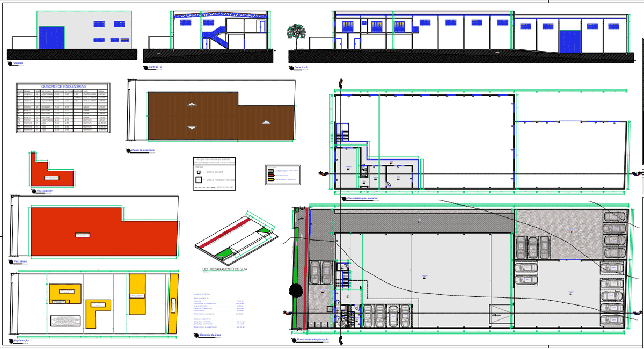Select the blue staircase in the Corte B-B section
Screen dimensions: 644x349
point(214,37)
